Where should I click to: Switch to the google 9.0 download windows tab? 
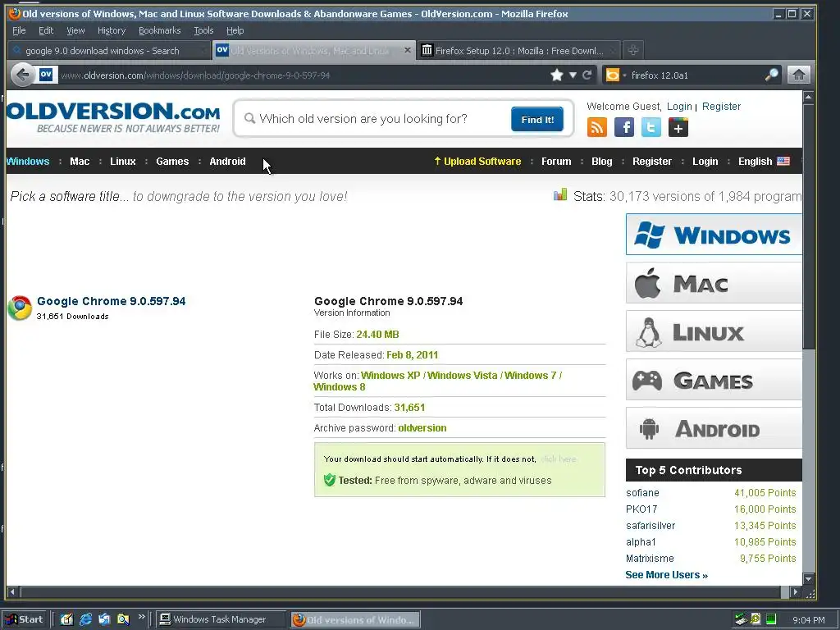point(109,51)
